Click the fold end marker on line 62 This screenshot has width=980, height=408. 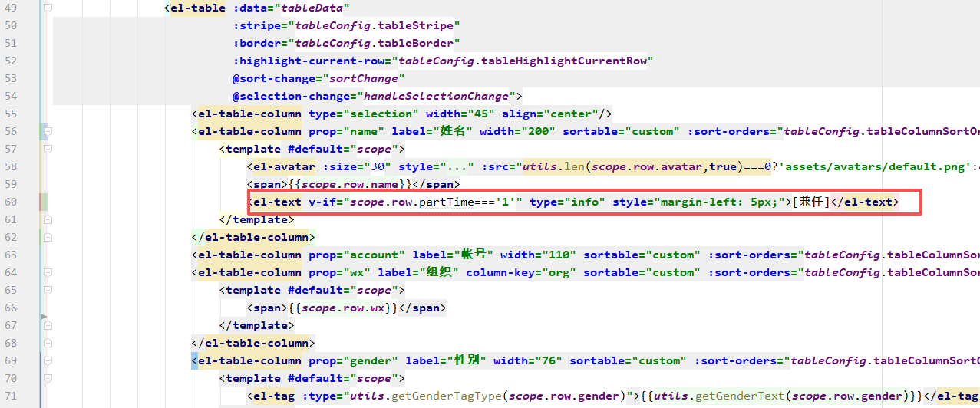point(48,238)
